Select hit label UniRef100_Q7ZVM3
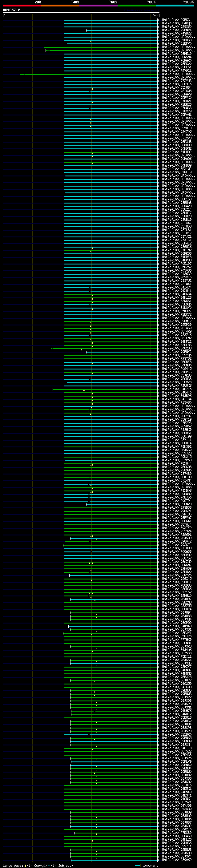Screen dimensions: 197x868 point(177,81)
